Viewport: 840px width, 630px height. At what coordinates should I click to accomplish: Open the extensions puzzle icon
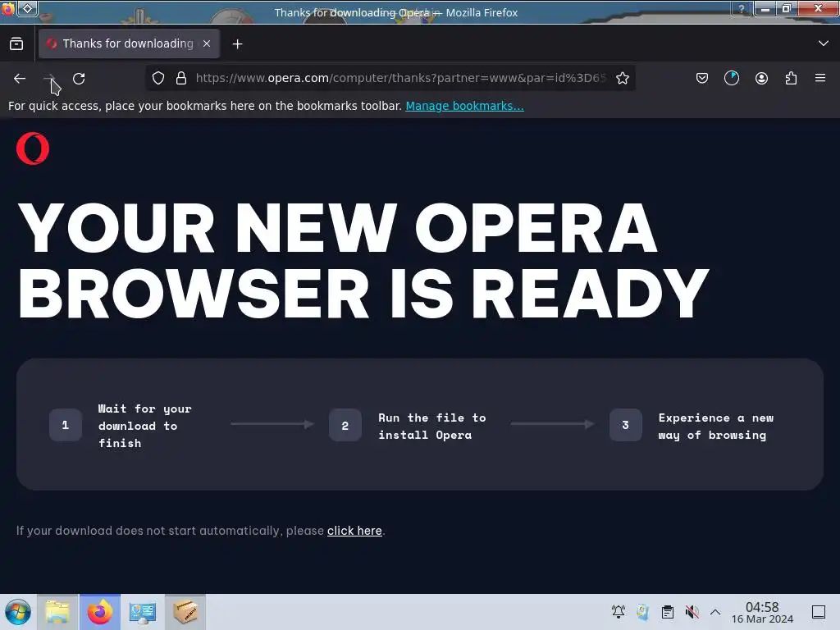[x=791, y=78]
